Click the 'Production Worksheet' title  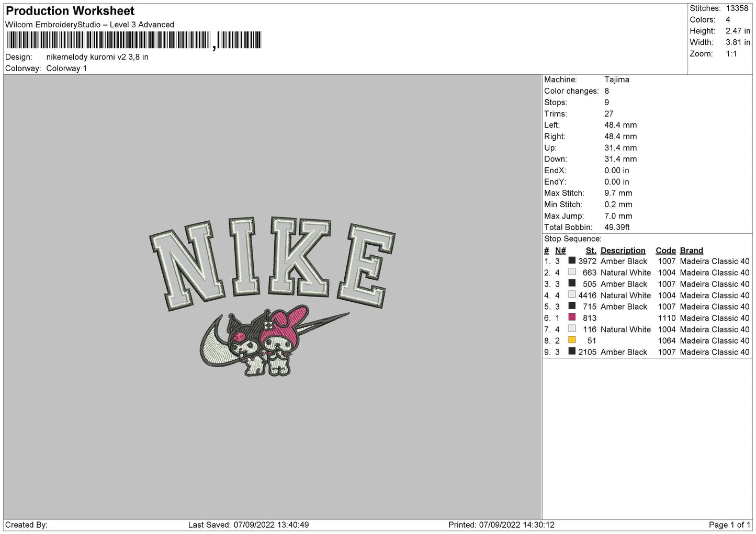point(70,11)
